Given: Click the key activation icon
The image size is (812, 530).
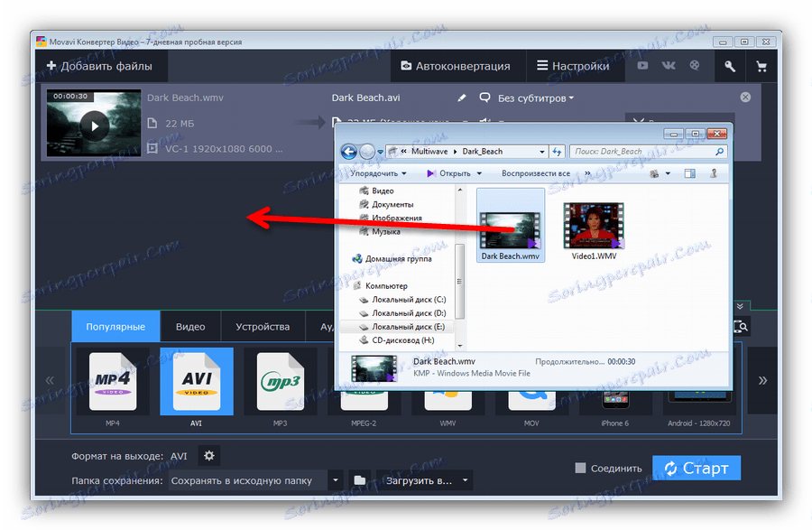Looking at the screenshot, I should coord(730,66).
